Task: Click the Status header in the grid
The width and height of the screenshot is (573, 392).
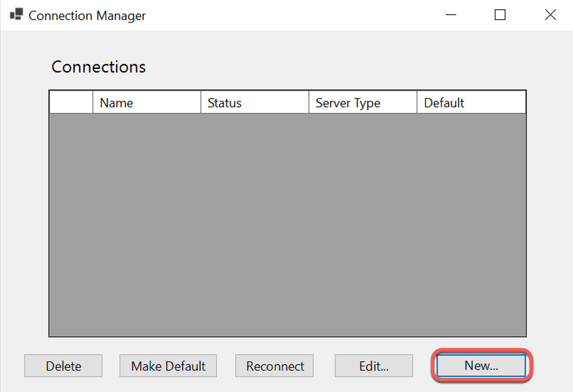Action: pos(225,102)
